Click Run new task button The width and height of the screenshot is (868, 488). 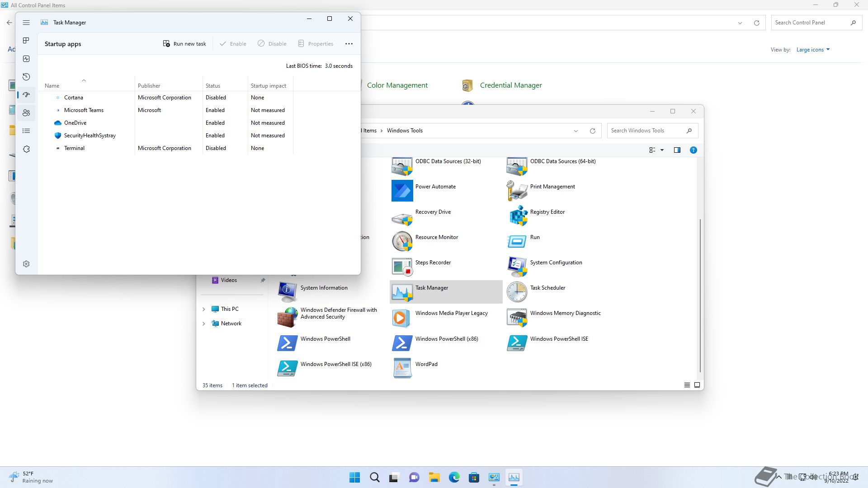184,44
